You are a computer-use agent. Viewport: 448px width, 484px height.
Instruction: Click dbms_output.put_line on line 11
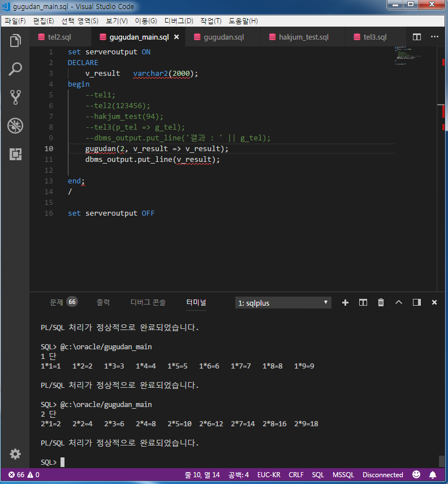coord(128,160)
